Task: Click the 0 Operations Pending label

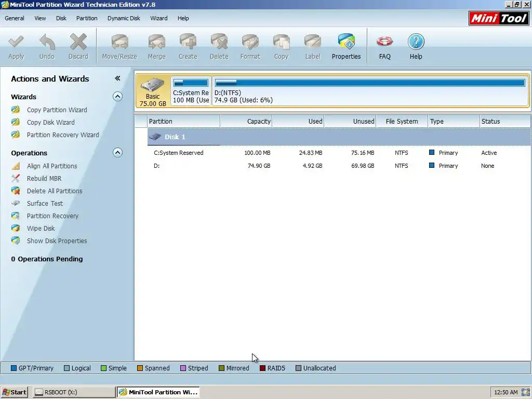Action: (47, 259)
